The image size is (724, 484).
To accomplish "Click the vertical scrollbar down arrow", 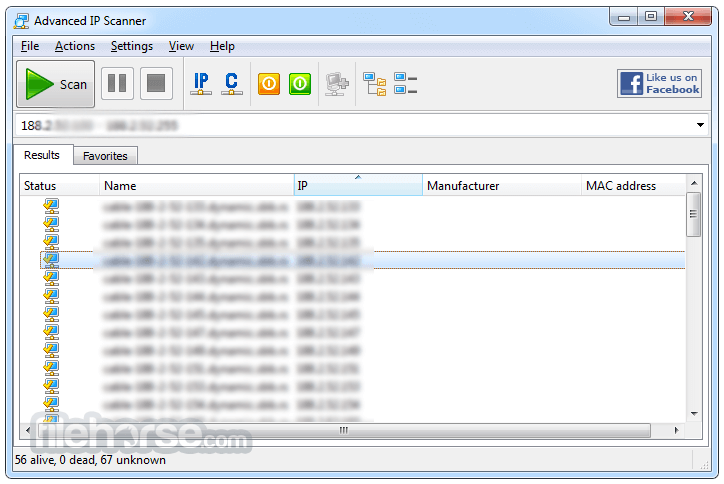I will [x=694, y=414].
